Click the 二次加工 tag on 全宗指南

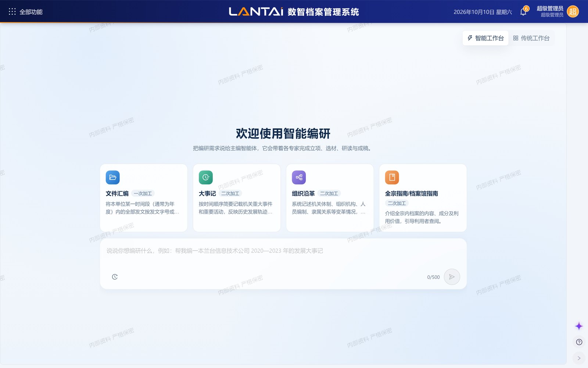tap(397, 203)
